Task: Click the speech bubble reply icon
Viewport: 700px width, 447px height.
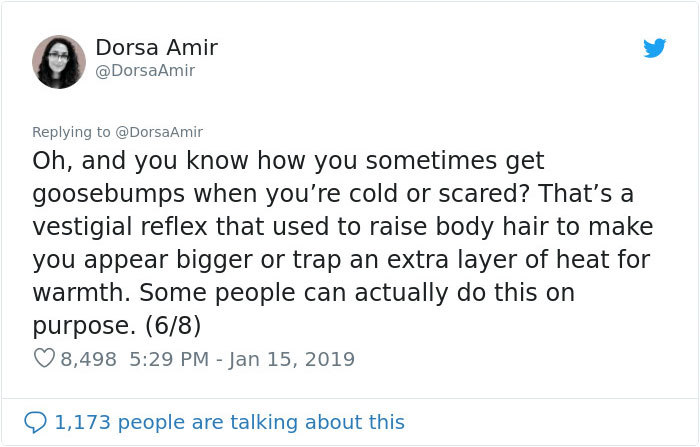Action: [x=36, y=423]
